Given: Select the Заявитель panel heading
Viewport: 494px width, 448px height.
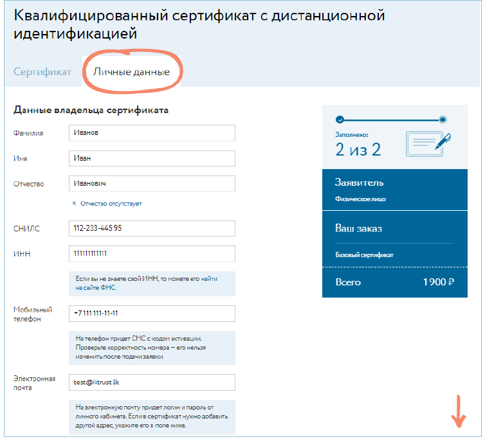Looking at the screenshot, I should tap(359, 183).
